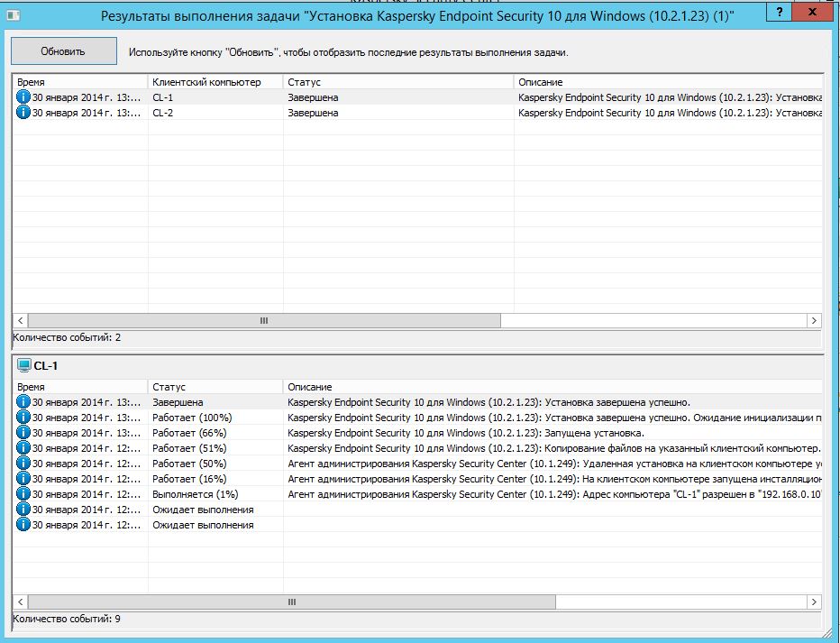Sort lower list by Описание column header
Screen dimensions: 840x643
tap(552, 387)
